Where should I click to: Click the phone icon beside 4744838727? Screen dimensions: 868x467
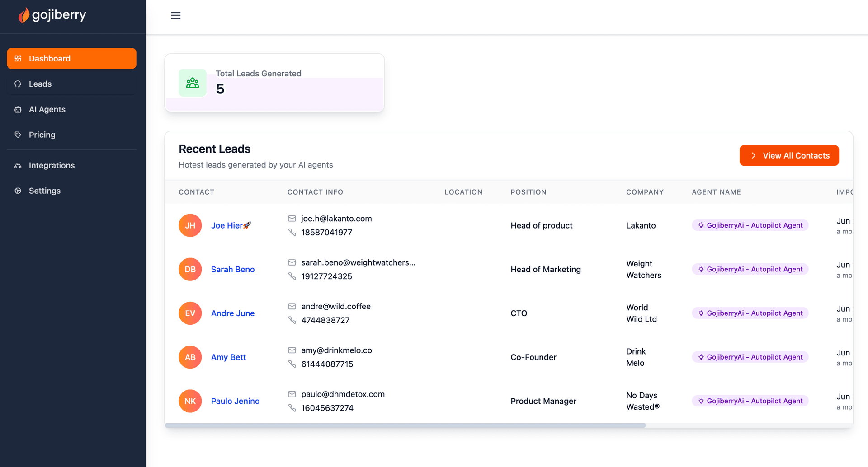tap(292, 320)
